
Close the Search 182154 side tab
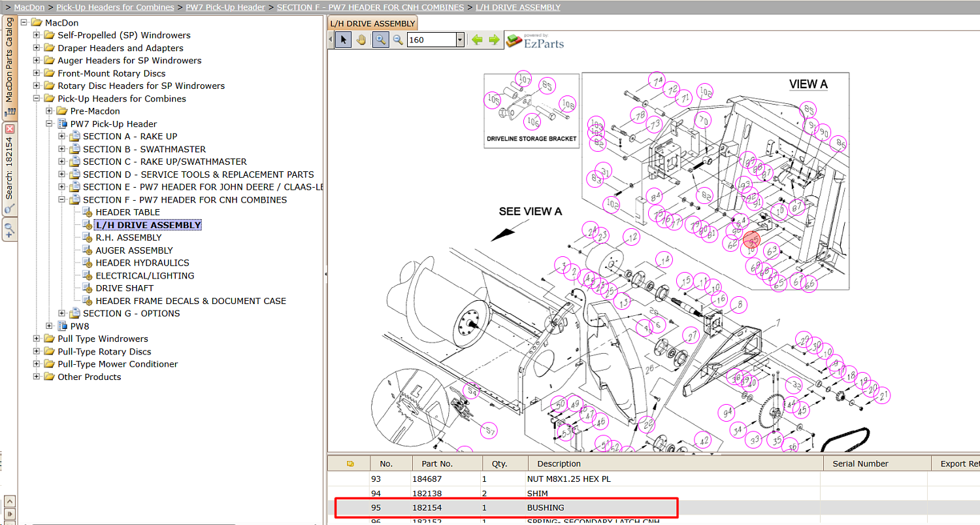pos(9,129)
